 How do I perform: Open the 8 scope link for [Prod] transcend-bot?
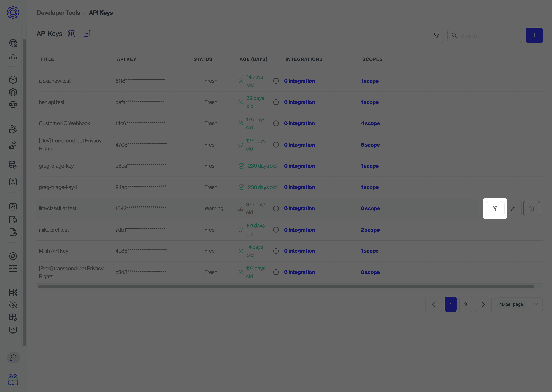(370, 272)
